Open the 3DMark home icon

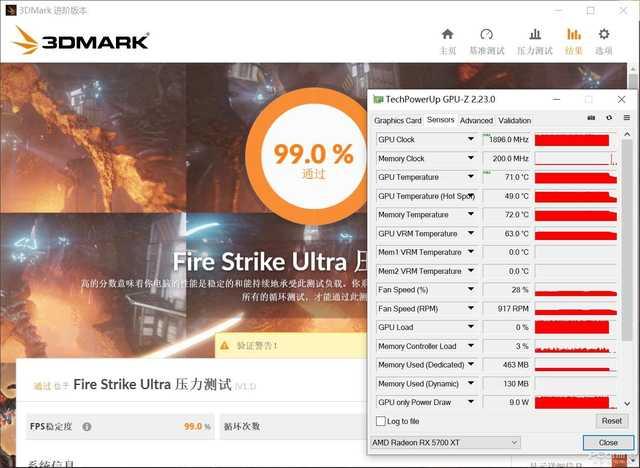(x=447, y=34)
